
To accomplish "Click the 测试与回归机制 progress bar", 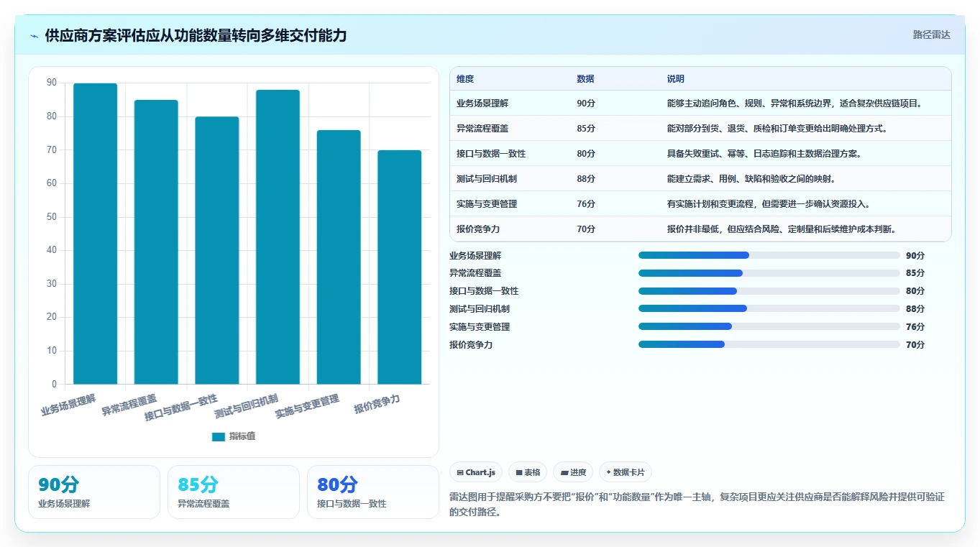I will 769,308.
